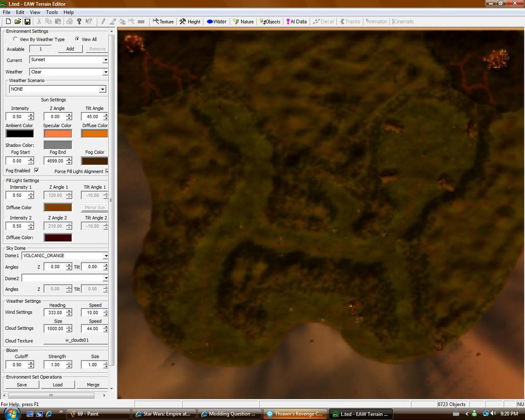Click the Bloom Cutoff spinner arrows
Image resolution: width=525 pixels, height=420 pixels.
pyautogui.click(x=31, y=365)
